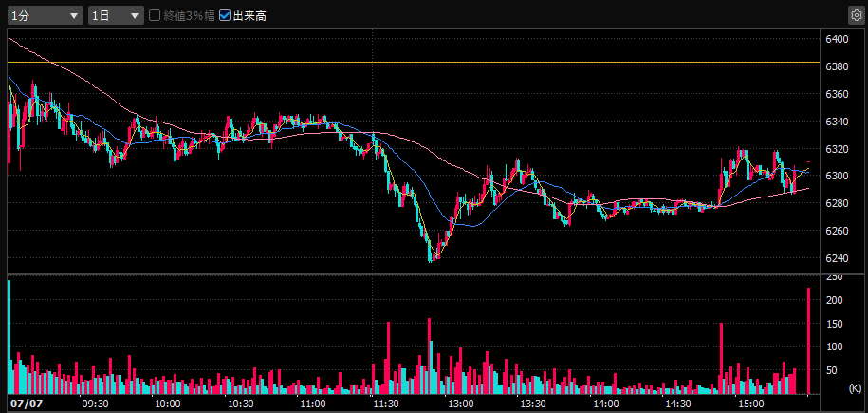Click the 200 volume axis label
868x413 pixels.
[x=834, y=300]
